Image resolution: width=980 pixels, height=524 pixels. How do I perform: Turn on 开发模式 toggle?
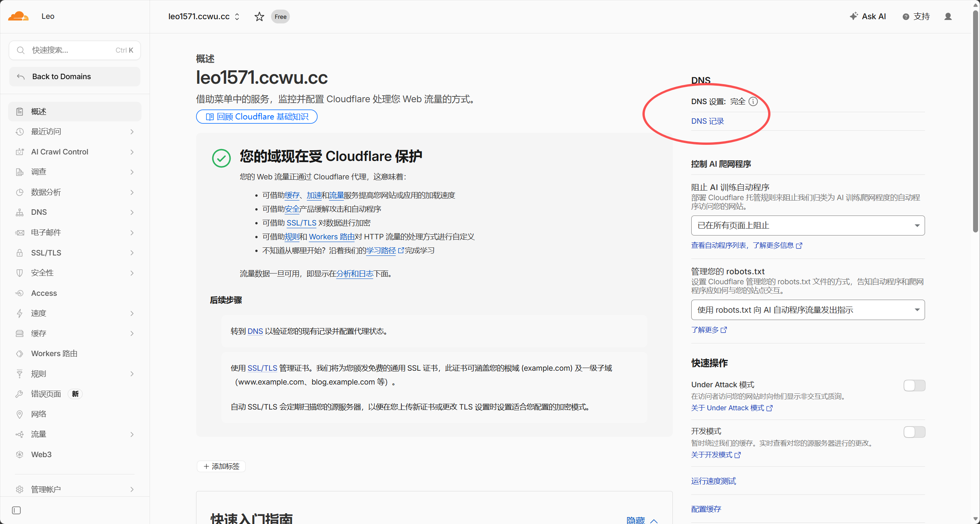click(914, 432)
